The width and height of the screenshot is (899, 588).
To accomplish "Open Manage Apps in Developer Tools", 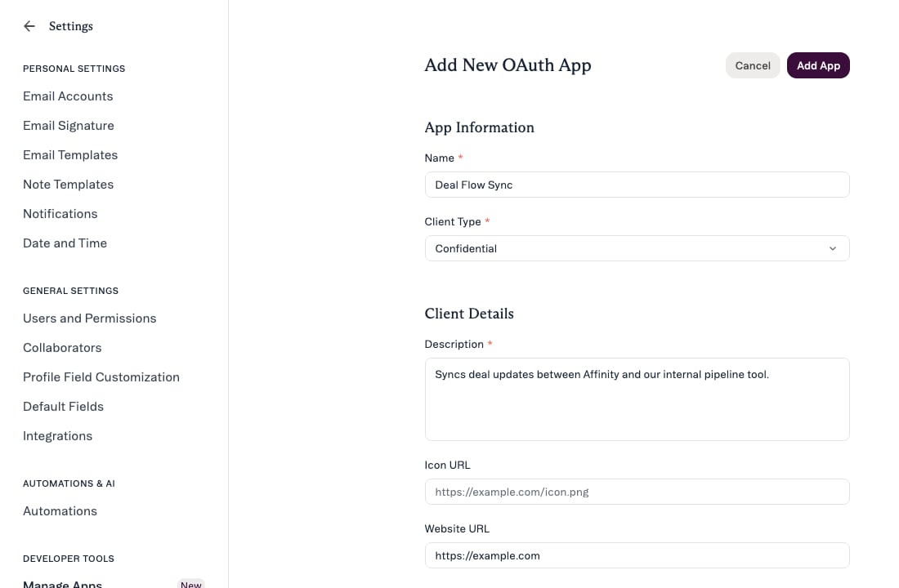I will (x=62, y=583).
